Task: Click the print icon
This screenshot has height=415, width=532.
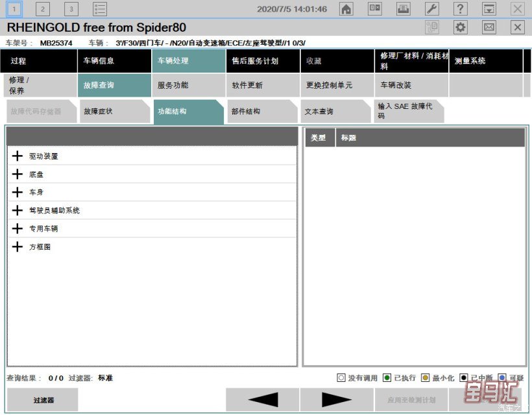Action: pyautogui.click(x=403, y=9)
